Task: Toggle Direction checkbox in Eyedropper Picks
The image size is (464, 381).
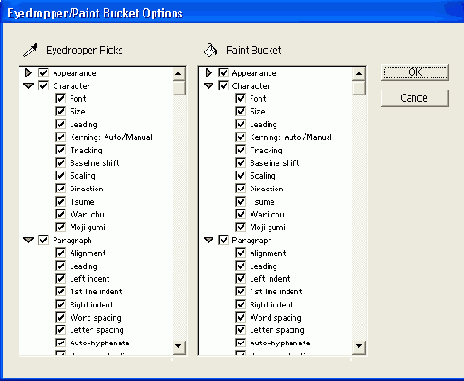Action: [x=60, y=188]
